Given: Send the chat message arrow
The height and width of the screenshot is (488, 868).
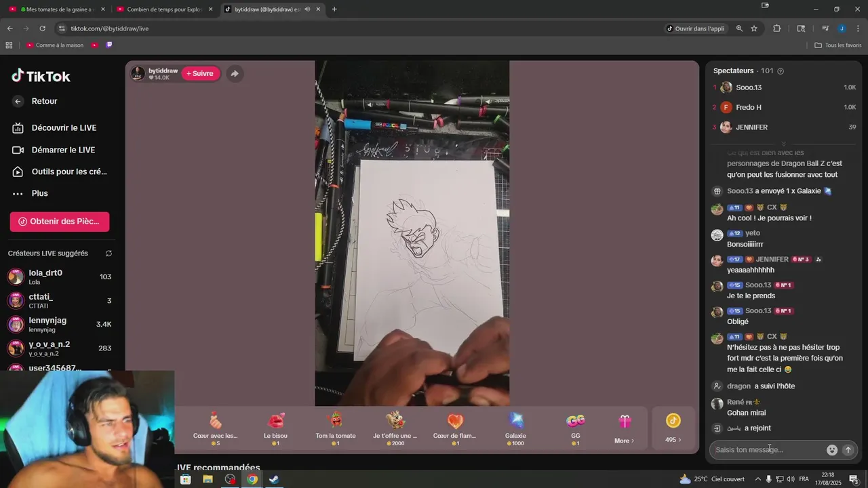Looking at the screenshot, I should click(848, 450).
